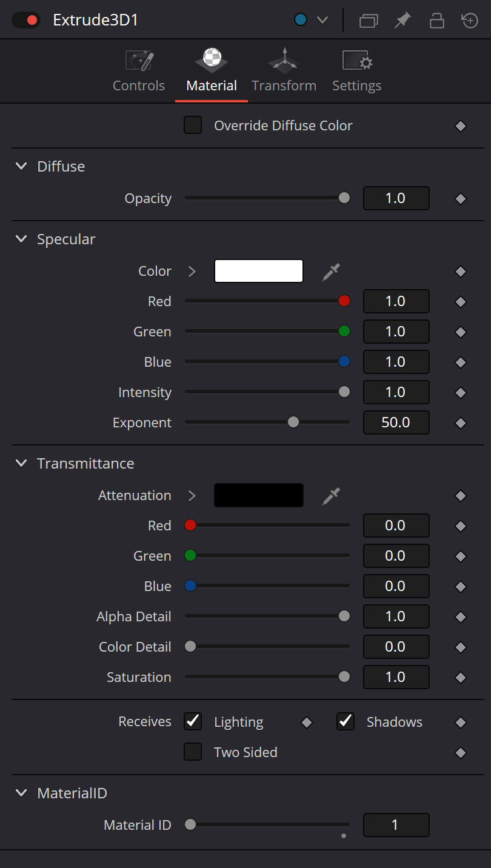
Task: Expand the Specular Color disclosure arrow
Action: tap(192, 272)
